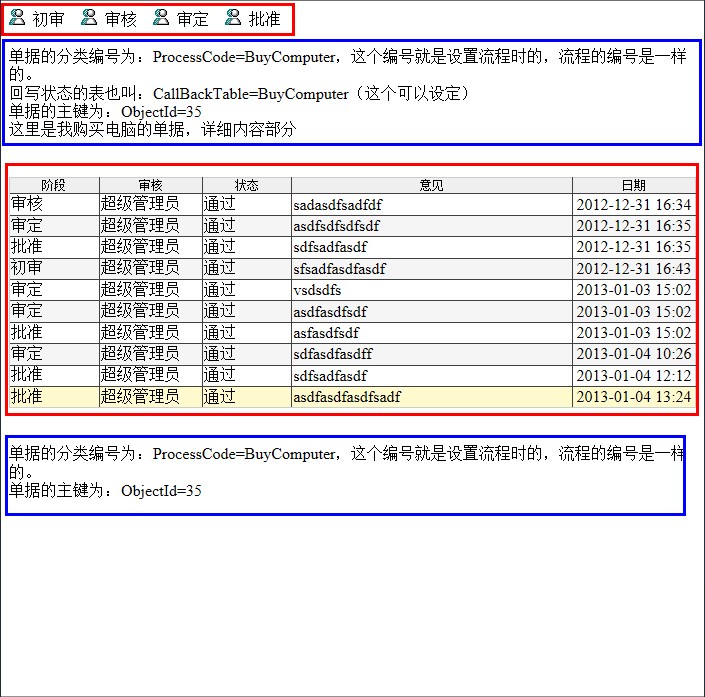Select comment cell asdfasdfsdf

point(432,311)
